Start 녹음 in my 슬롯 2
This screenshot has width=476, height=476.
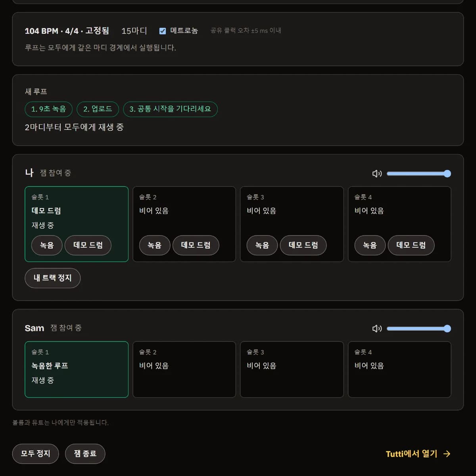(155, 245)
